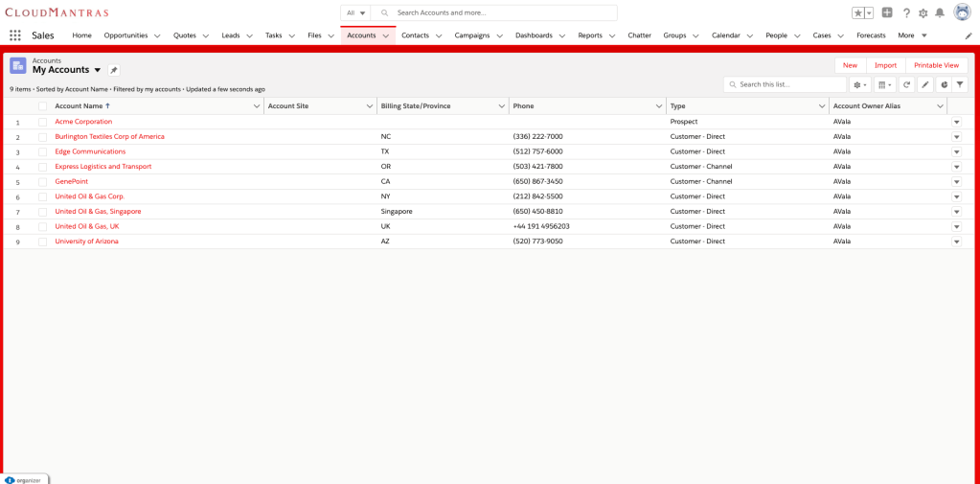
Task: Tick the checkbox for Acme Corporation
Action: (42, 122)
